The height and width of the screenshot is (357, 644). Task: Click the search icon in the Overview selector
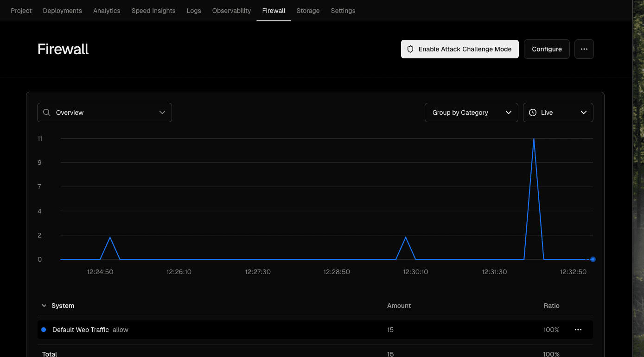click(46, 112)
